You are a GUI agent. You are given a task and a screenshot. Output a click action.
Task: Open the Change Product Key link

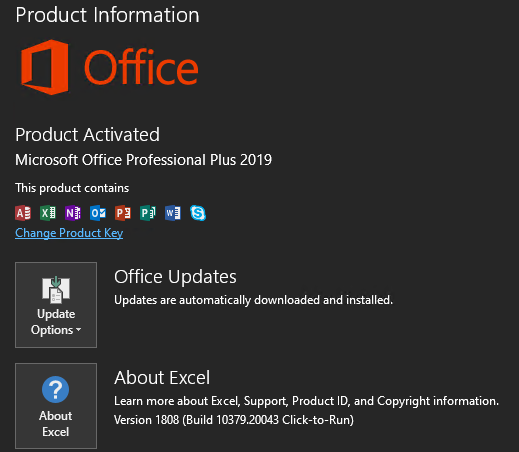coord(69,233)
